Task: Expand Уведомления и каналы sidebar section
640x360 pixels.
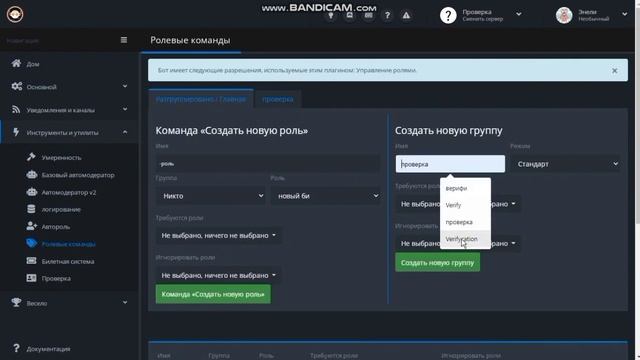Action: [69, 109]
